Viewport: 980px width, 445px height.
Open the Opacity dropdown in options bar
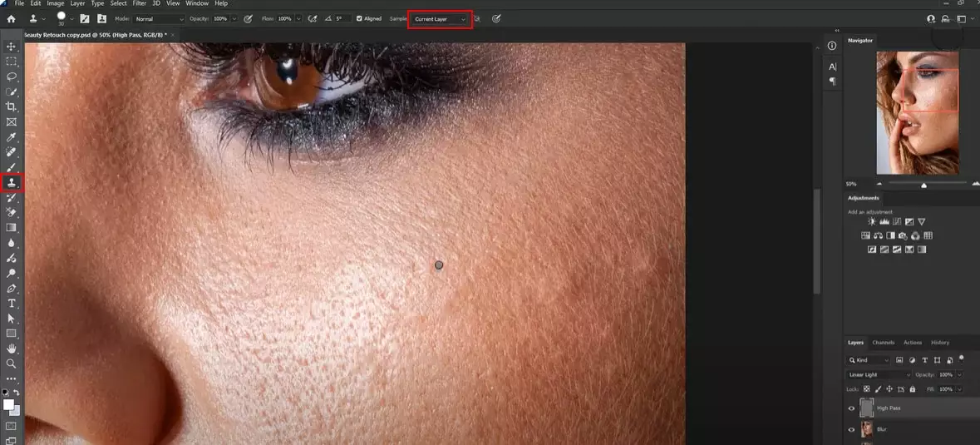pos(234,19)
